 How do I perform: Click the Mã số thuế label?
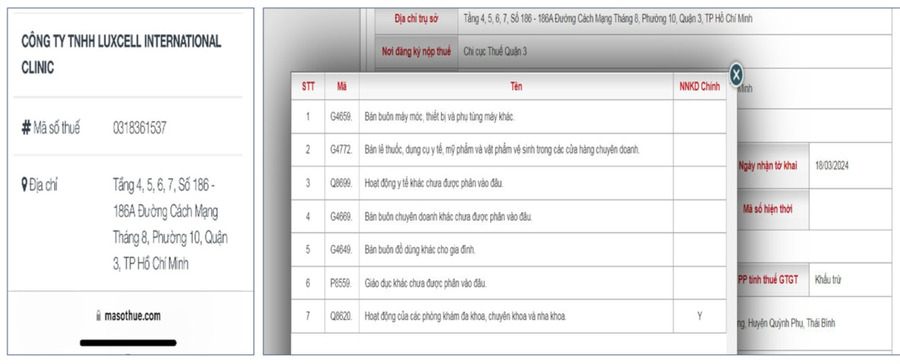click(57, 128)
